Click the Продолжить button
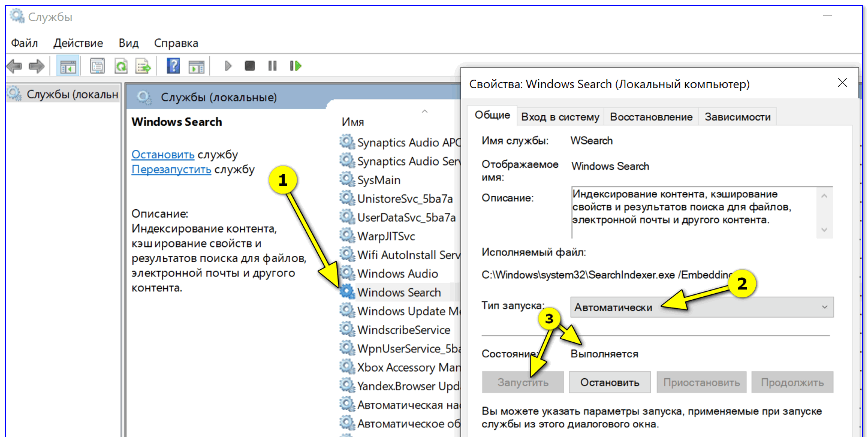The width and height of the screenshot is (868, 437). point(792,382)
